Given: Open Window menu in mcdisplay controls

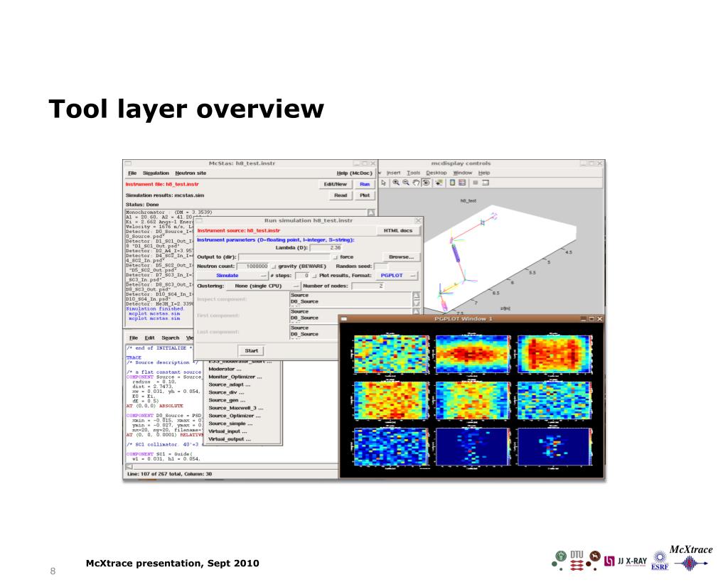Looking at the screenshot, I should click(x=462, y=173).
